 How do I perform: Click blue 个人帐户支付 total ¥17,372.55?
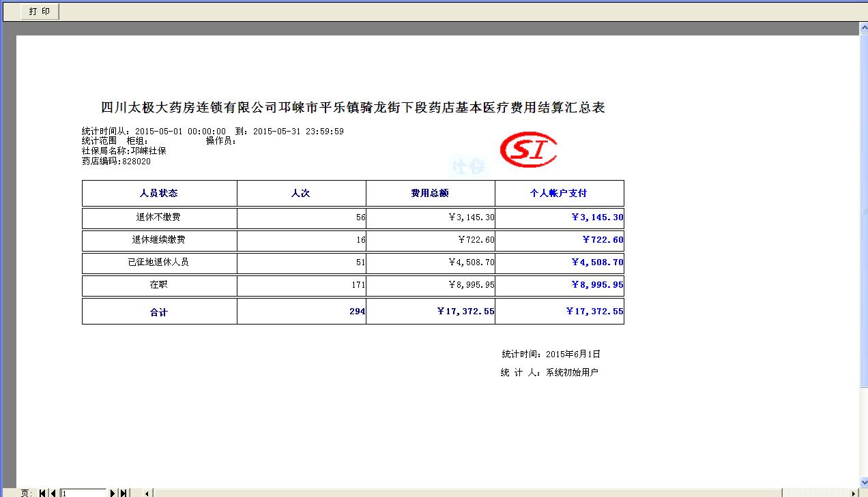pyautogui.click(x=594, y=312)
